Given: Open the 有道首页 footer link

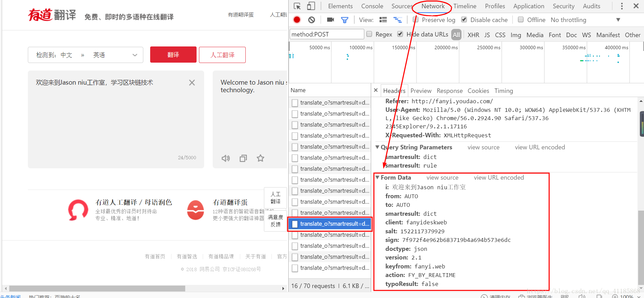Looking at the screenshot, I should click(x=155, y=256).
